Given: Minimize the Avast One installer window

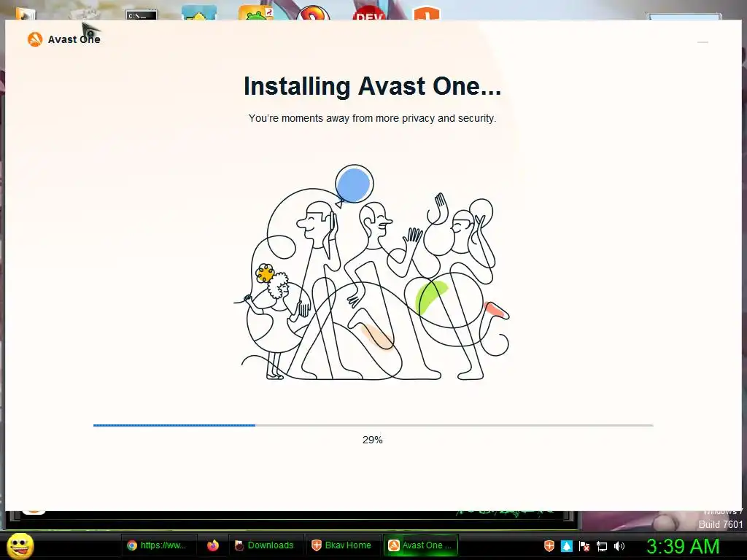Looking at the screenshot, I should (703, 42).
